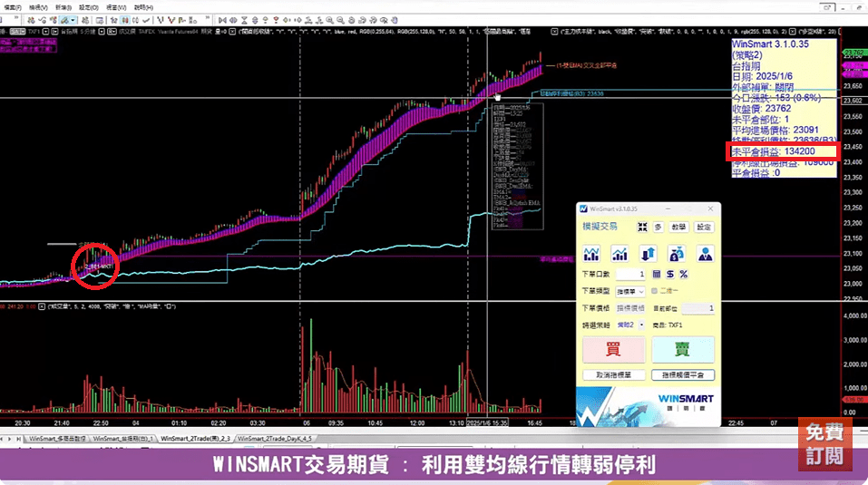Image resolution: width=868 pixels, height=485 pixels.
Task: Click the rising bar chart icon in WinSmart panel
Action: pos(619,254)
